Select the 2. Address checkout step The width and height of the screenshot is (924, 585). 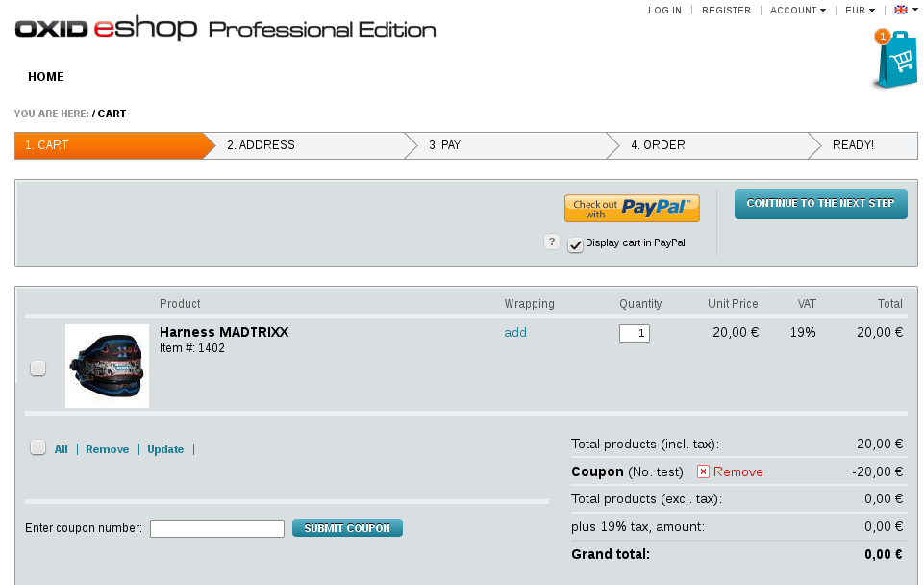click(x=261, y=145)
